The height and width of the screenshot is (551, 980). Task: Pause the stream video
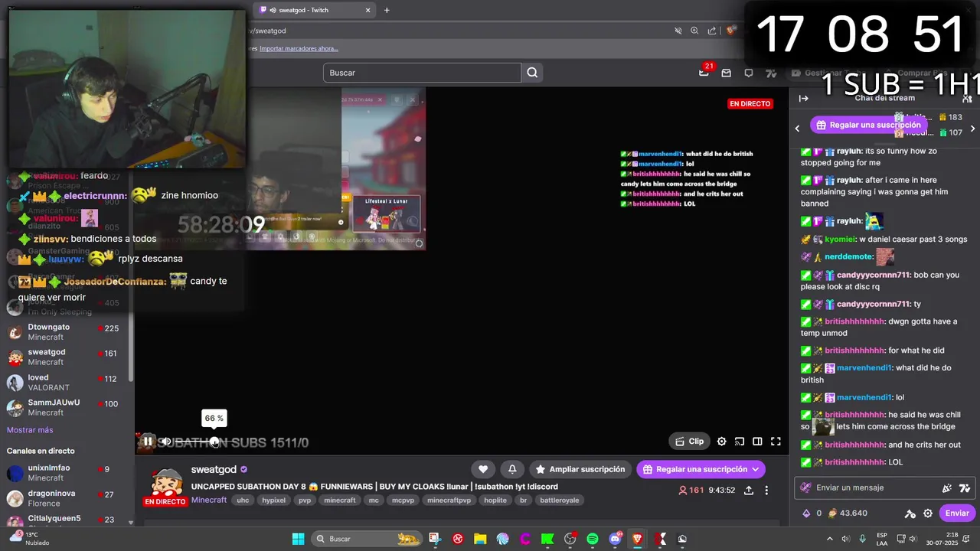tap(148, 442)
